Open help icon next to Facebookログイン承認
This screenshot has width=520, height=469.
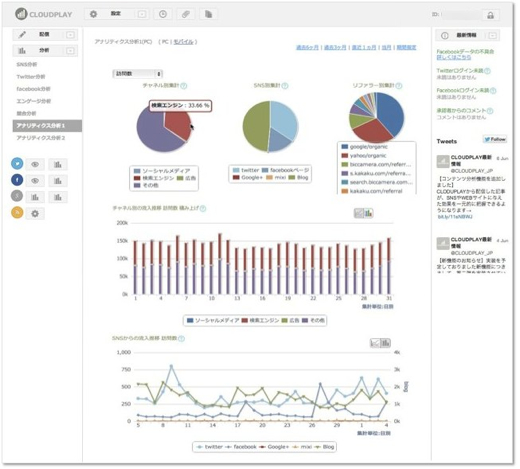click(x=493, y=90)
